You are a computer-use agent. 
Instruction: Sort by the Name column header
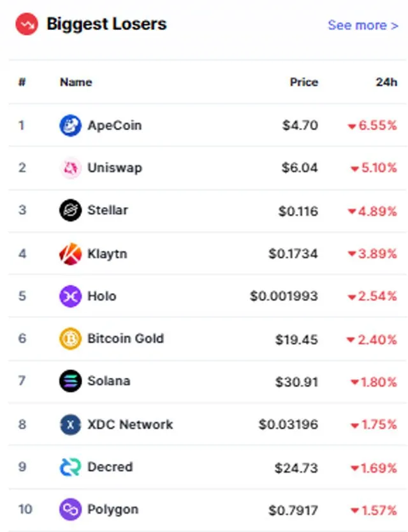tap(76, 82)
